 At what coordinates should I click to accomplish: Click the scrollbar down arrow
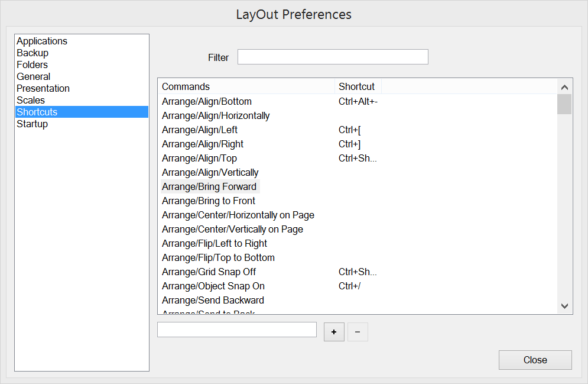click(564, 306)
